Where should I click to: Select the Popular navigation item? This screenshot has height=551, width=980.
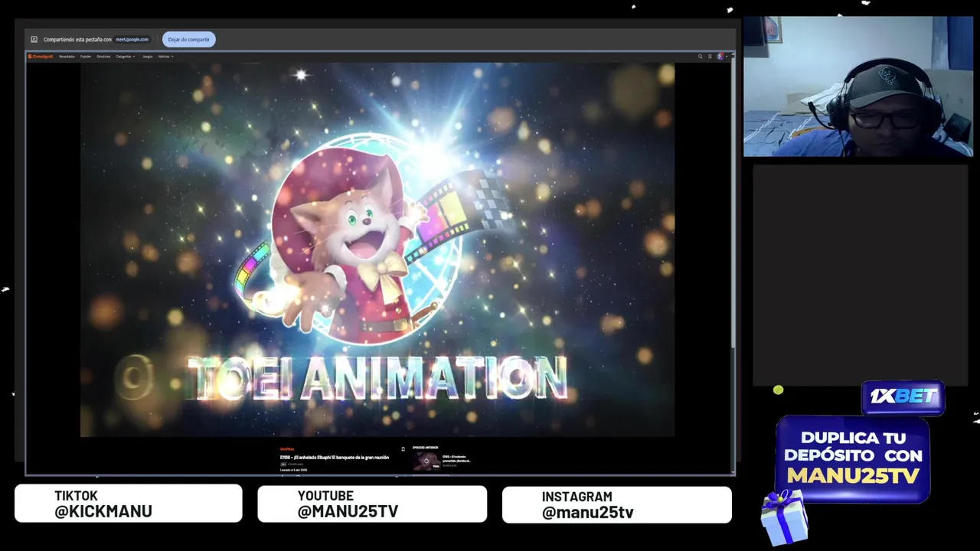86,56
